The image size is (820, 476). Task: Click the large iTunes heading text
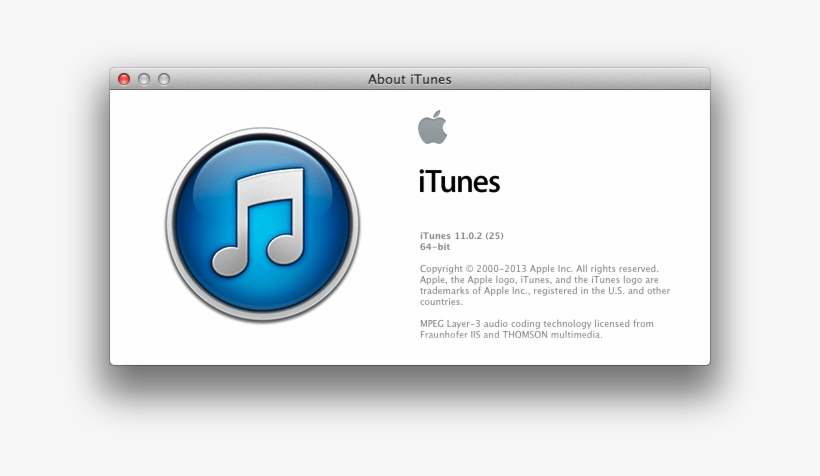click(x=459, y=182)
